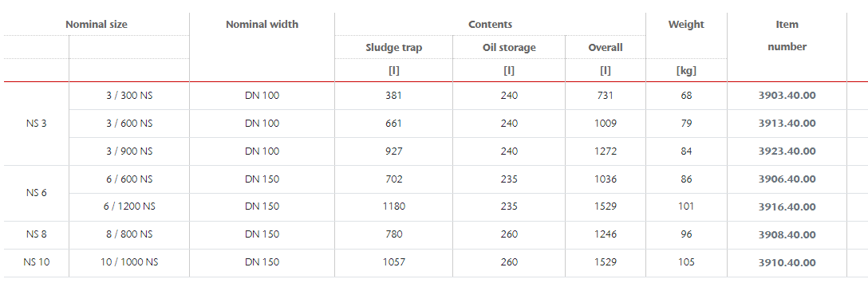Click the Nominal width column header
This screenshot has width=868, height=287.
pos(262,25)
